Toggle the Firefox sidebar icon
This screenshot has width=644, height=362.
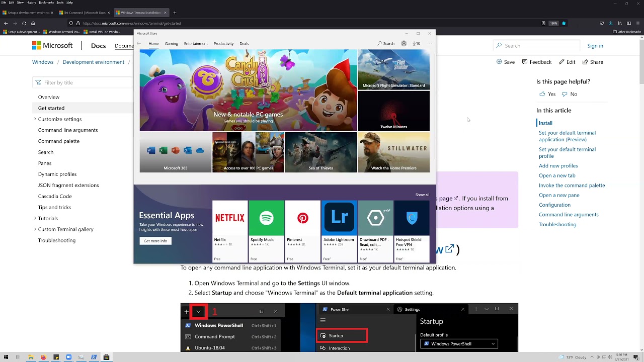coord(628,23)
